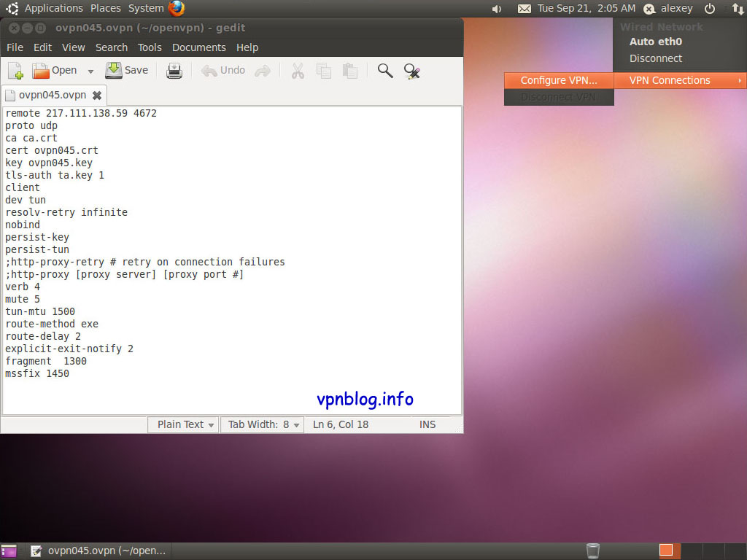Click the Find magnifier icon
Image resolution: width=747 pixels, height=560 pixels.
pos(385,71)
